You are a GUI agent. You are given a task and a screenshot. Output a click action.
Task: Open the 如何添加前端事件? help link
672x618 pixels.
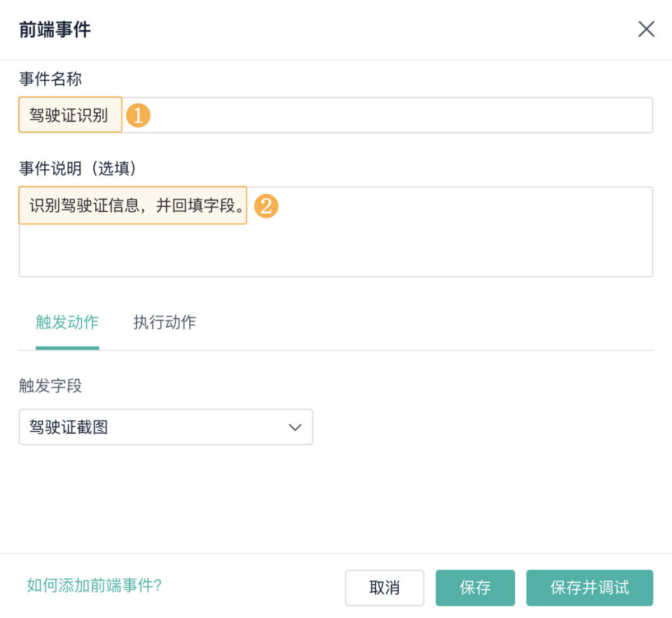pos(94,586)
